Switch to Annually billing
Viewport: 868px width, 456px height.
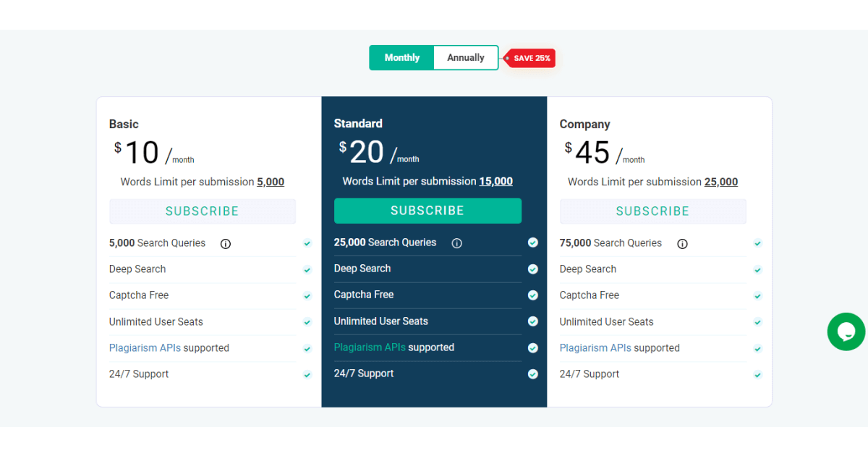[x=466, y=58]
